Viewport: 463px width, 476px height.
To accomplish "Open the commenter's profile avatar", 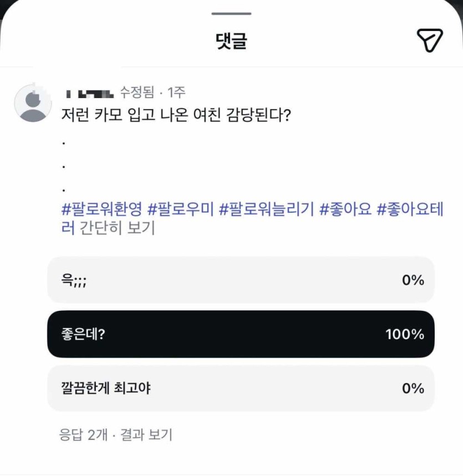I will point(33,103).
